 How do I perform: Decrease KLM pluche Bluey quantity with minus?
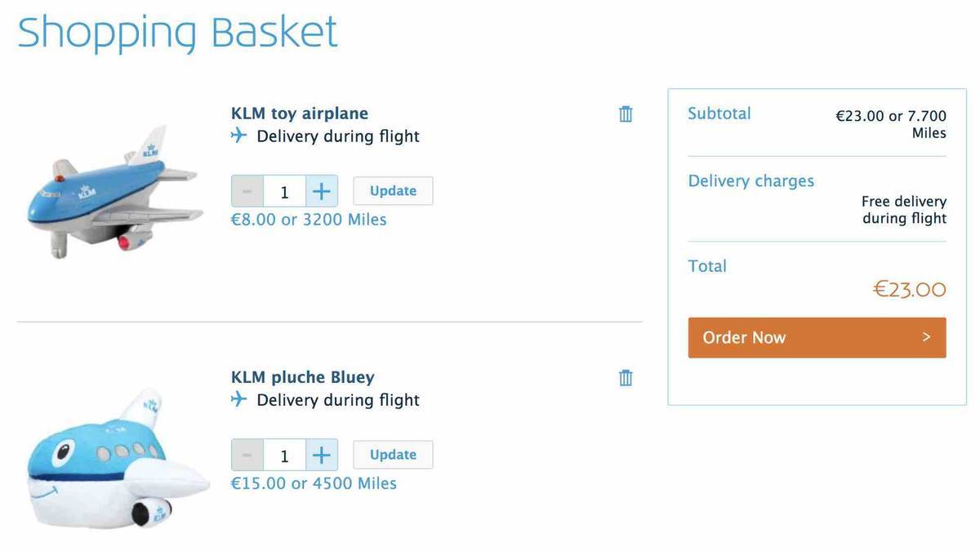point(247,455)
